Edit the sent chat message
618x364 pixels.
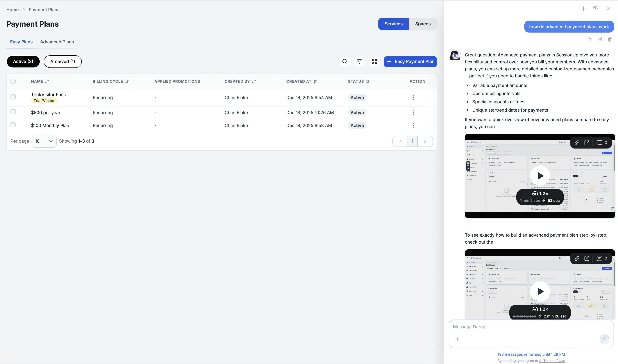pyautogui.click(x=600, y=40)
